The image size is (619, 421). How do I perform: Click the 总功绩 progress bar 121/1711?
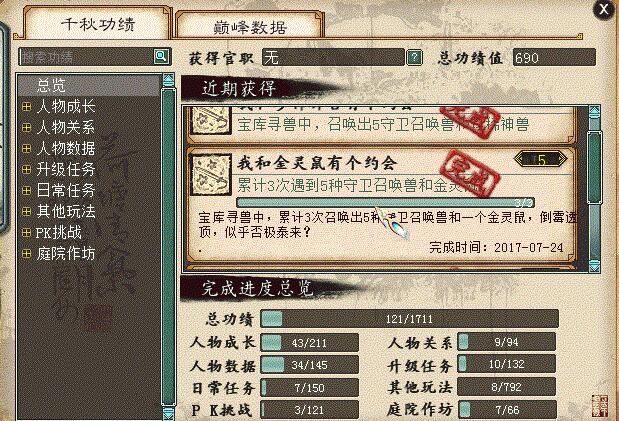409,319
